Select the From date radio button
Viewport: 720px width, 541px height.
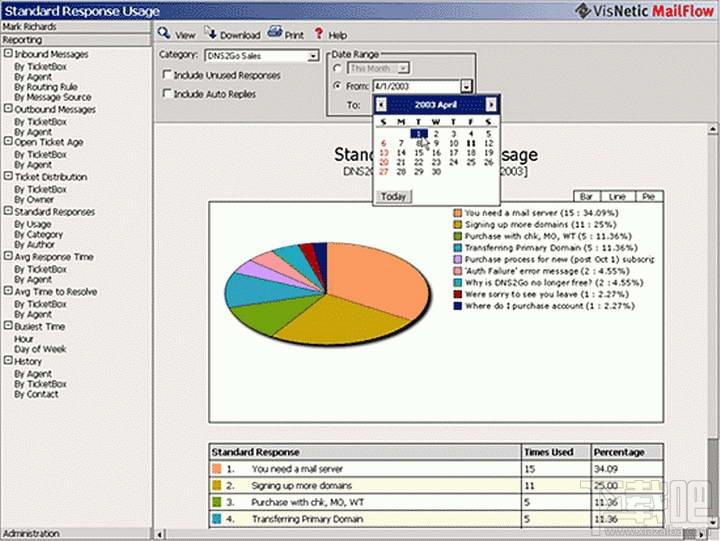click(338, 86)
